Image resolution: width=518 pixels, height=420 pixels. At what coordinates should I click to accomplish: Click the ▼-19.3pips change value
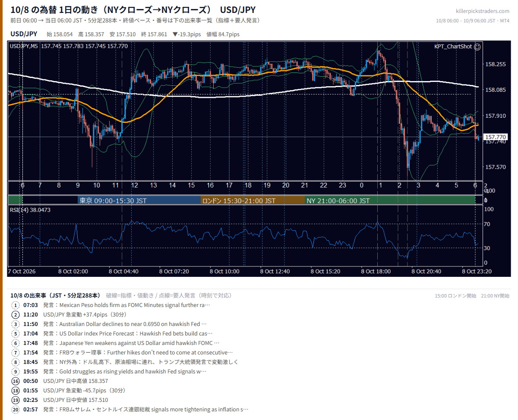tap(187, 34)
